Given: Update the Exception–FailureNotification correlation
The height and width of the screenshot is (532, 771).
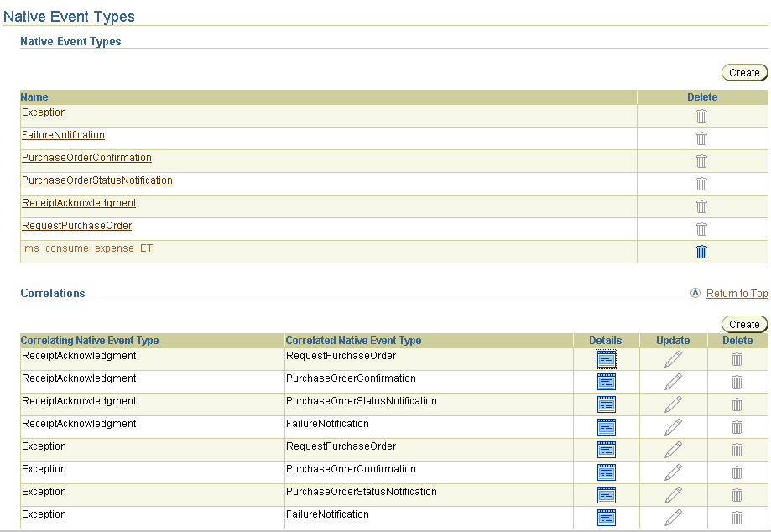Looking at the screenshot, I should [673, 518].
